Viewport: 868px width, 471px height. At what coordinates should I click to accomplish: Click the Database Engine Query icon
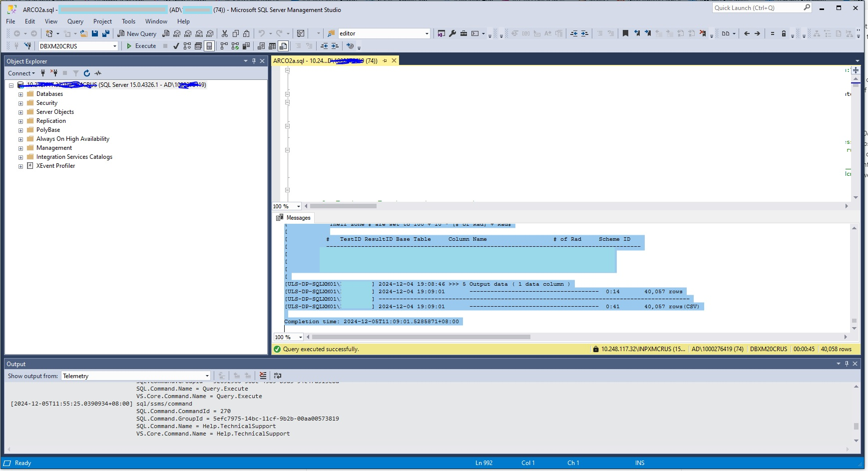point(166,33)
